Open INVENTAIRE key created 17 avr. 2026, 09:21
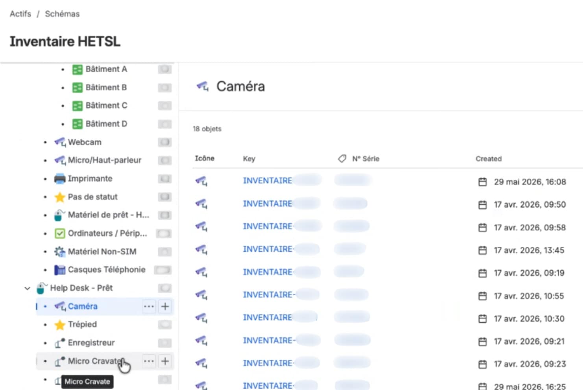The height and width of the screenshot is (392, 583). click(x=269, y=340)
